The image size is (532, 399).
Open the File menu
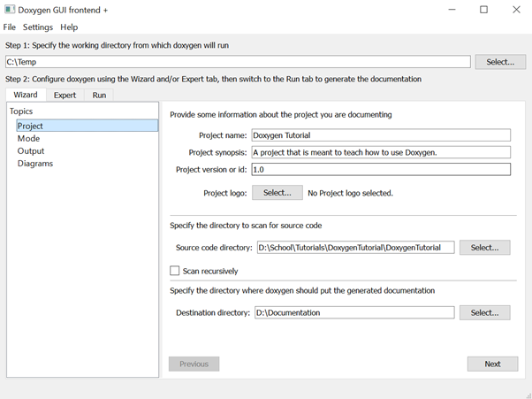pos(10,27)
